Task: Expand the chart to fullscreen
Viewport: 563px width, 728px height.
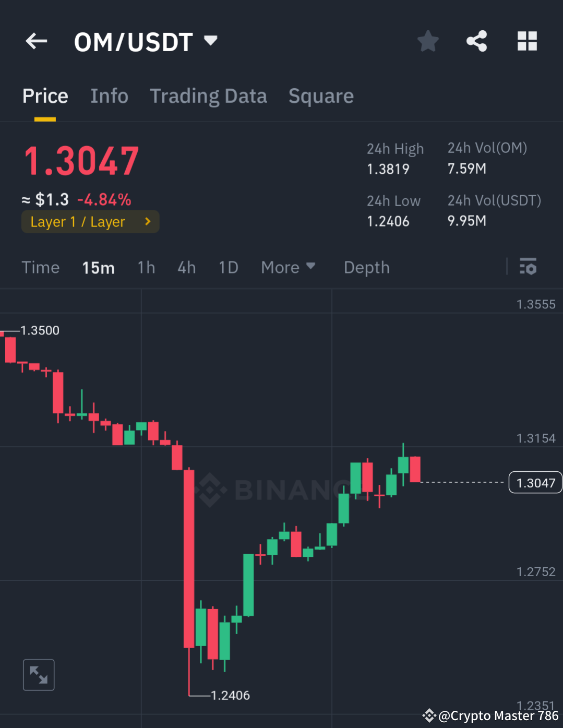Action: pos(39,674)
